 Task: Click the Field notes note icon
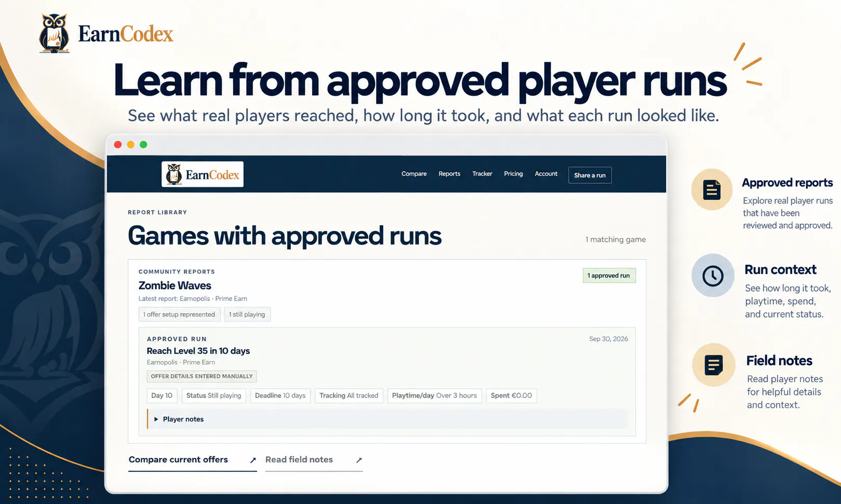[714, 365]
